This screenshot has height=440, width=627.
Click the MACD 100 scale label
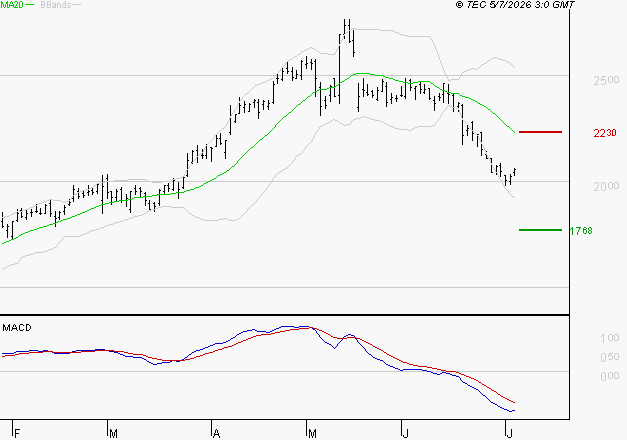pyautogui.click(x=610, y=338)
